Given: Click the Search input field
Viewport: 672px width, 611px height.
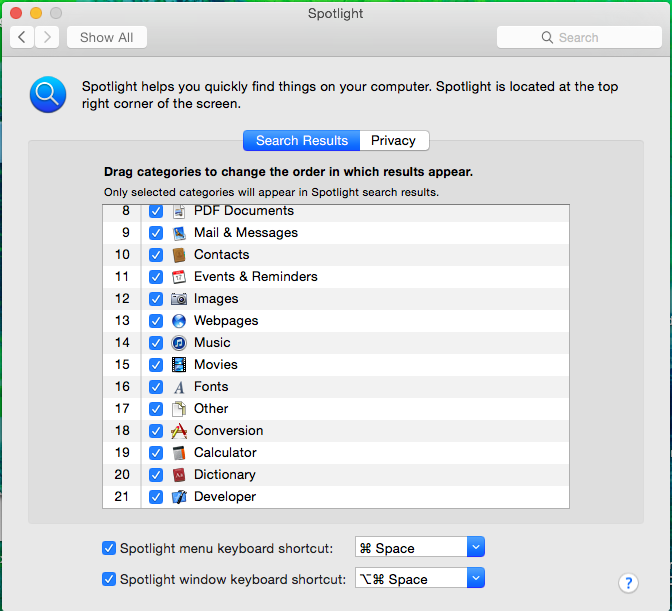Looking at the screenshot, I should click(x=579, y=37).
